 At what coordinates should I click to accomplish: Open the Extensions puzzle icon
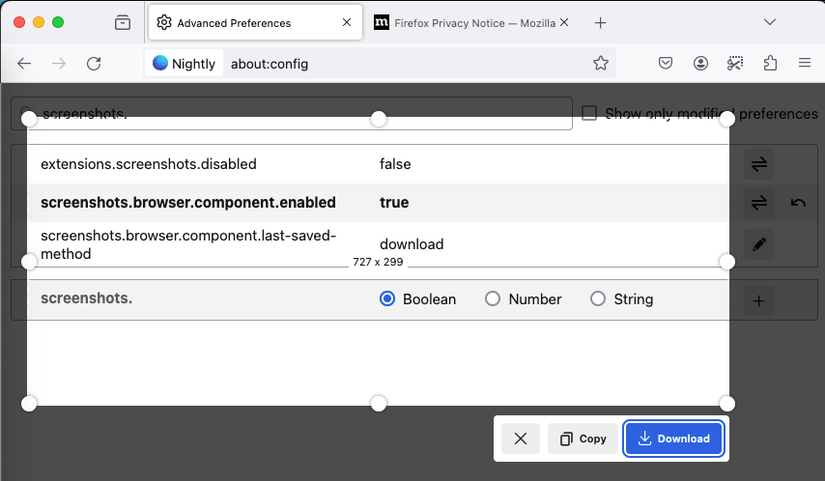tap(770, 63)
